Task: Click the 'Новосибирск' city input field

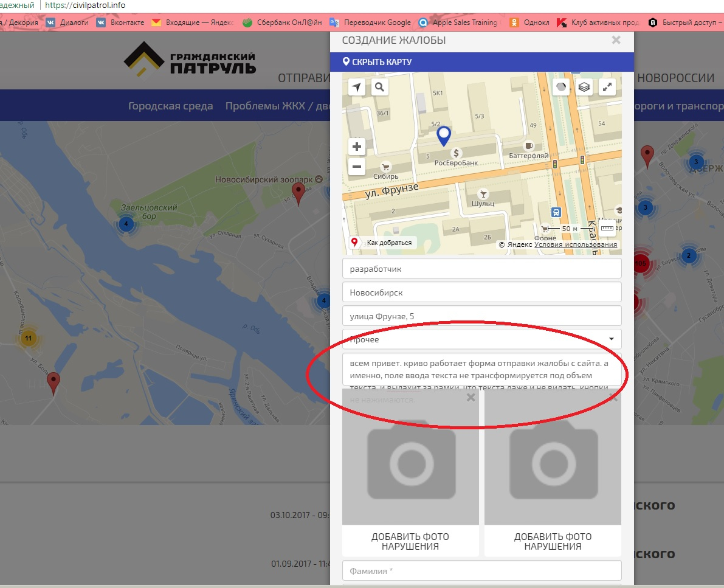Action: (481, 292)
